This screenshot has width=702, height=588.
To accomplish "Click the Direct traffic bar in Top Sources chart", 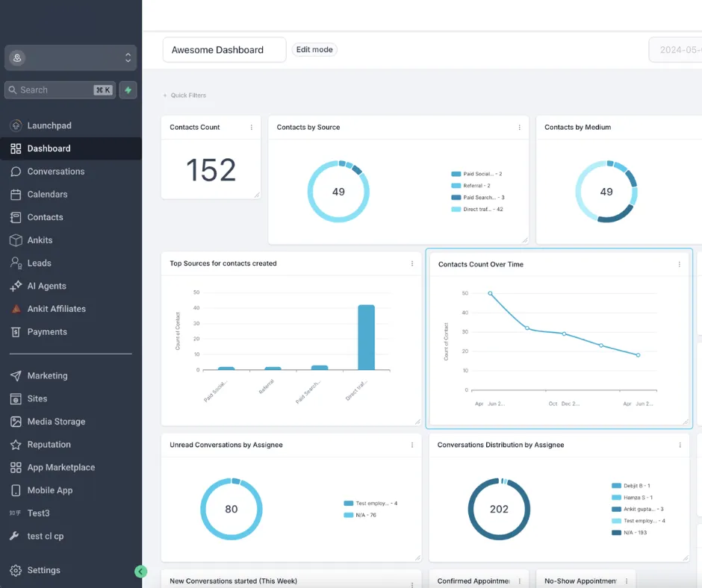I will (x=366, y=337).
